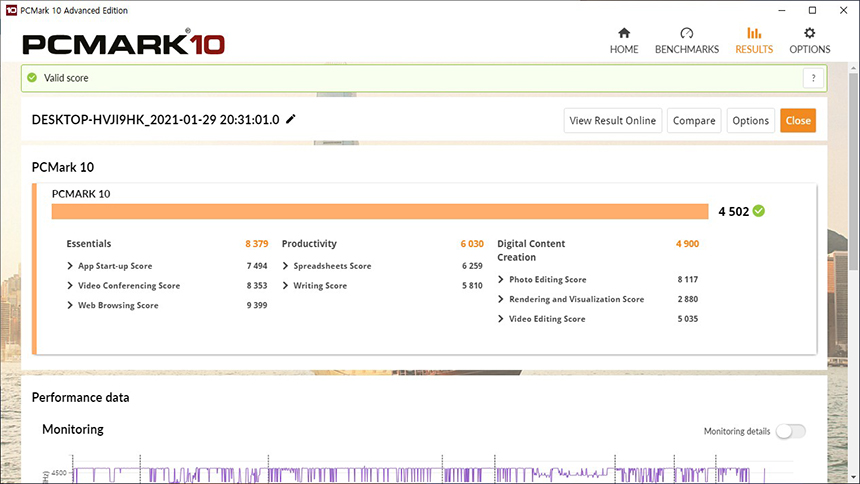Open the BENCHMARKS tab
The height and width of the screenshot is (484, 860).
(687, 41)
